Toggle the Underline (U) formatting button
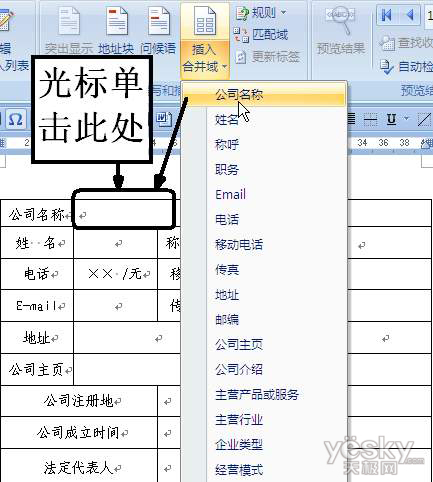Viewport: 433px width, 482px height. 392,119
